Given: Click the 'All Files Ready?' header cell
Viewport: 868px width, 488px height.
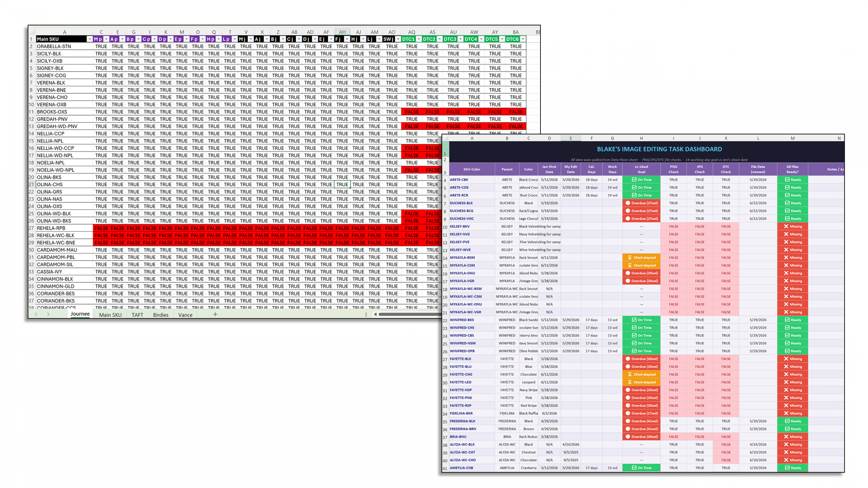Looking at the screenshot, I should [792, 169].
